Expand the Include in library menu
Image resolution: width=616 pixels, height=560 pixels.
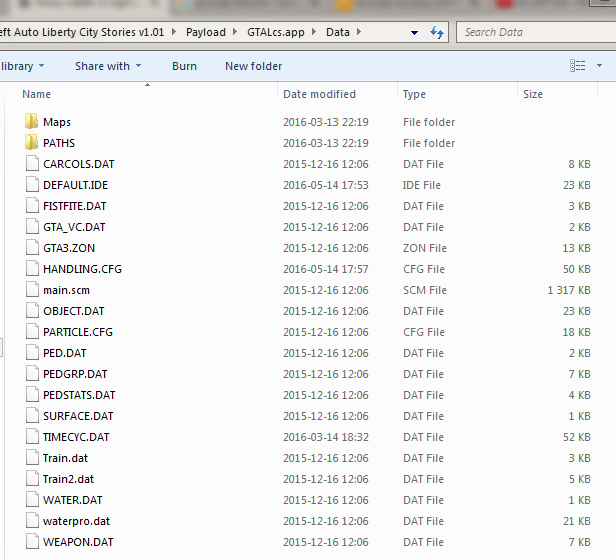(x=22, y=66)
